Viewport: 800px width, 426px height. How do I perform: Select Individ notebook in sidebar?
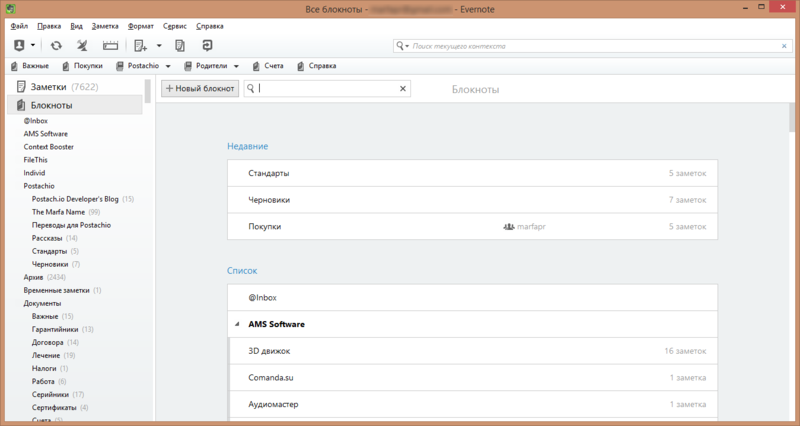coord(34,173)
